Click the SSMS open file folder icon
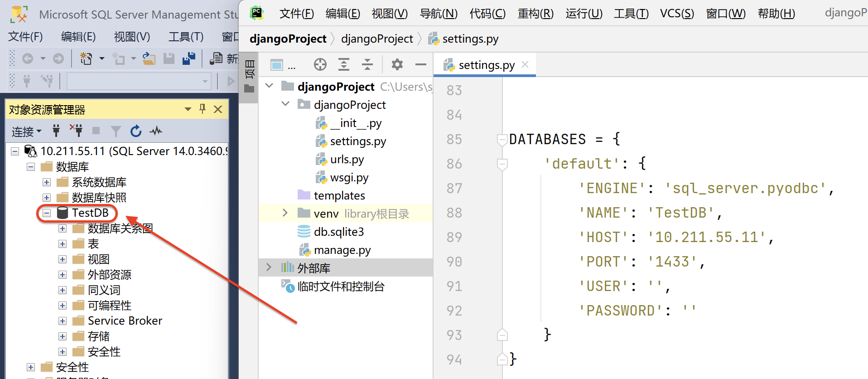 tap(149, 58)
